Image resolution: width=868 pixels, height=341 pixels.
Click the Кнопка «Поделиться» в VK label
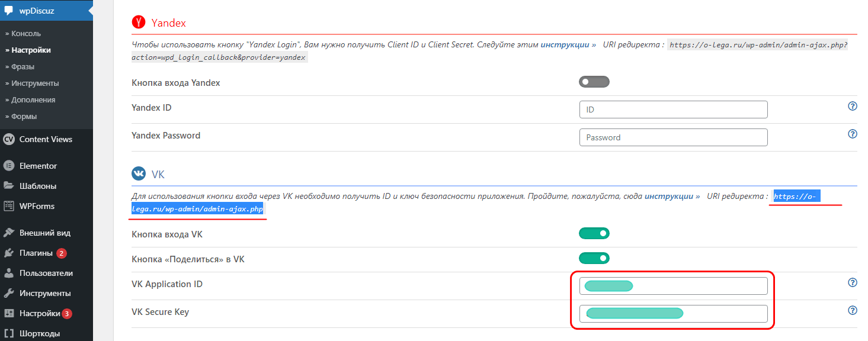188,259
